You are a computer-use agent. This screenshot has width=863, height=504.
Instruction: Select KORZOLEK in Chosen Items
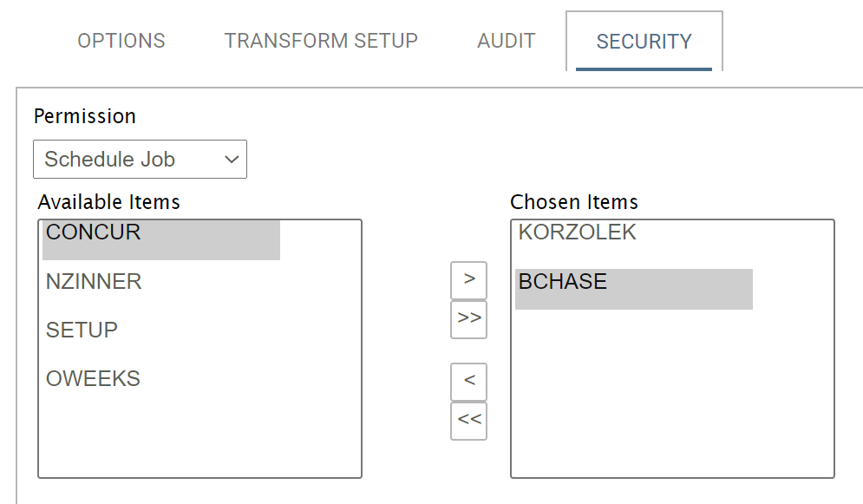click(577, 232)
